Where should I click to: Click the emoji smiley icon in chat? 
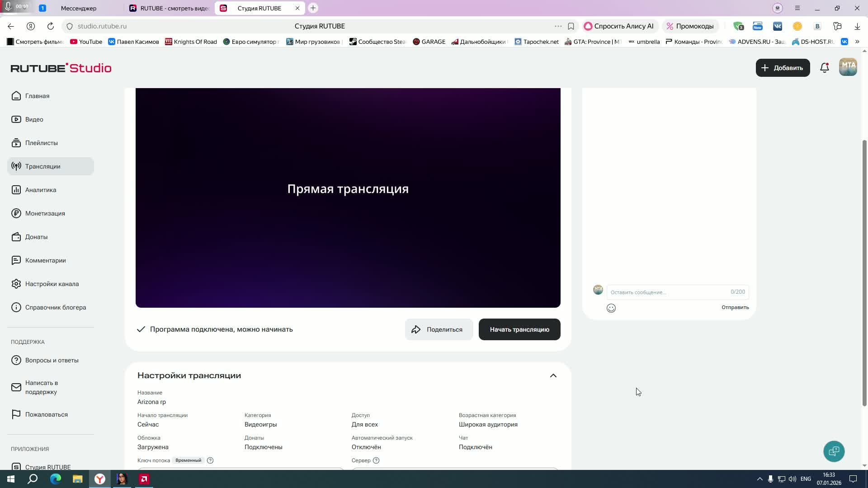611,308
